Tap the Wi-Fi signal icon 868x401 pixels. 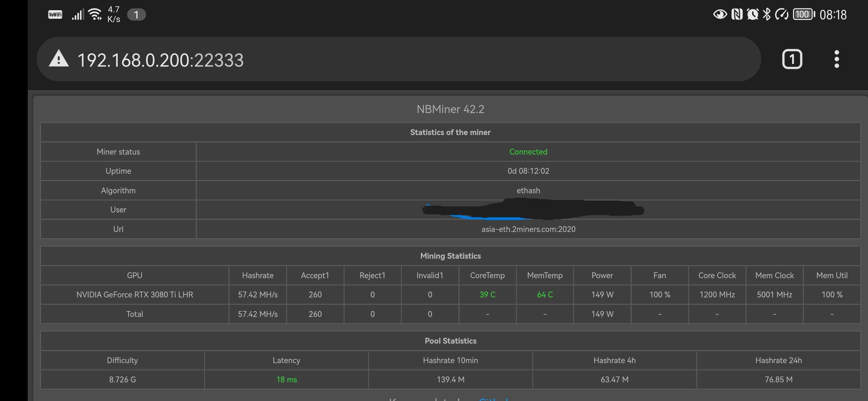click(95, 14)
